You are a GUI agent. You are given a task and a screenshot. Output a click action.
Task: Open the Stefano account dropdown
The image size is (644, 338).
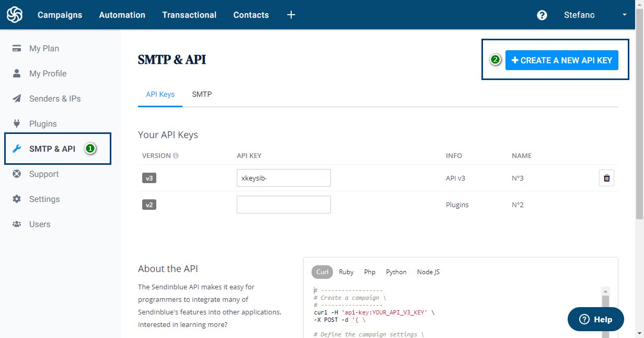579,15
